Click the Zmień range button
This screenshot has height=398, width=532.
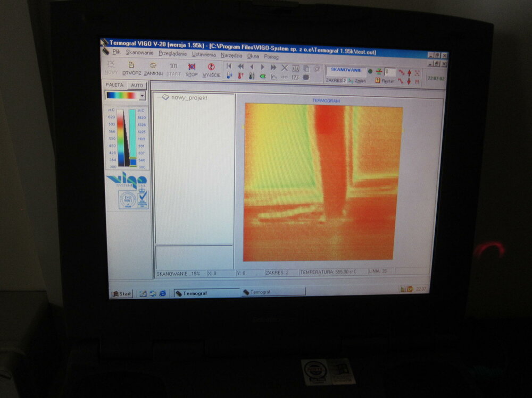357,81
